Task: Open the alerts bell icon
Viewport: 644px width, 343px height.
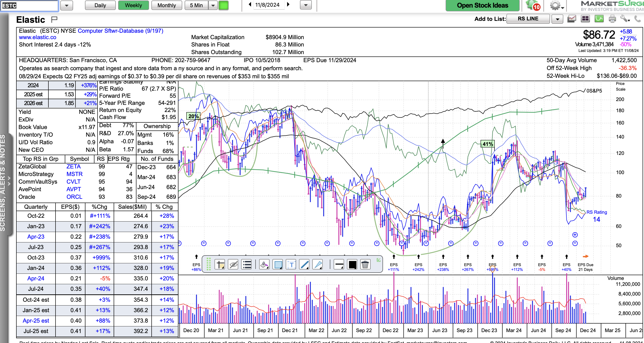Action: [x=532, y=5]
